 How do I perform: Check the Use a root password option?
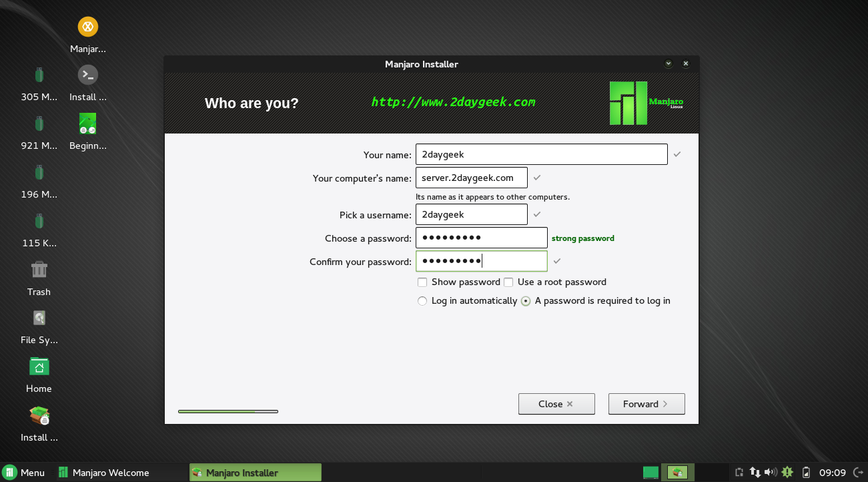coord(508,282)
